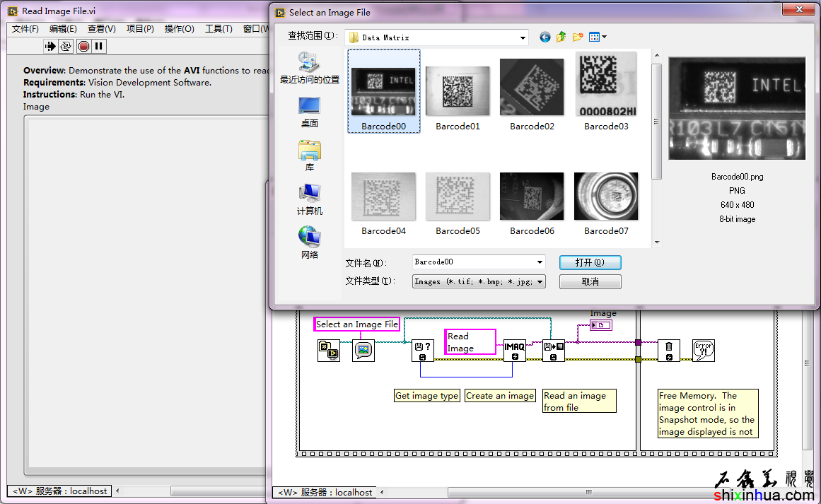Click the 'Read Image' diagram label
This screenshot has width=821, height=504.
tap(470, 342)
